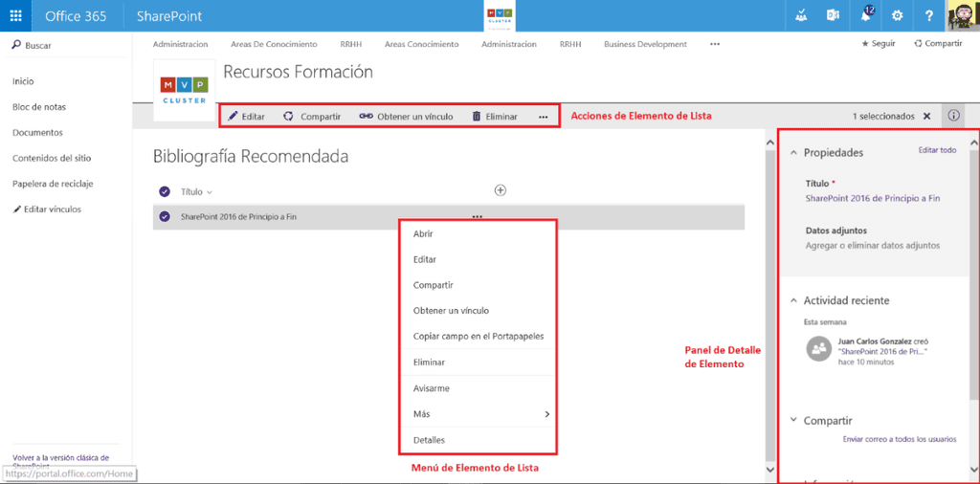The image size is (980, 484).
Task: Open the Título column dropdown
Action: pyautogui.click(x=210, y=191)
